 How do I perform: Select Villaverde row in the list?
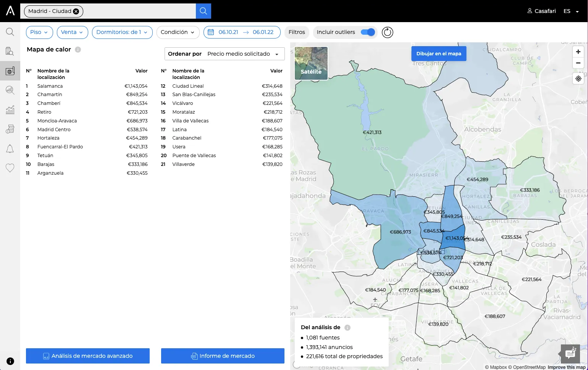click(x=222, y=164)
